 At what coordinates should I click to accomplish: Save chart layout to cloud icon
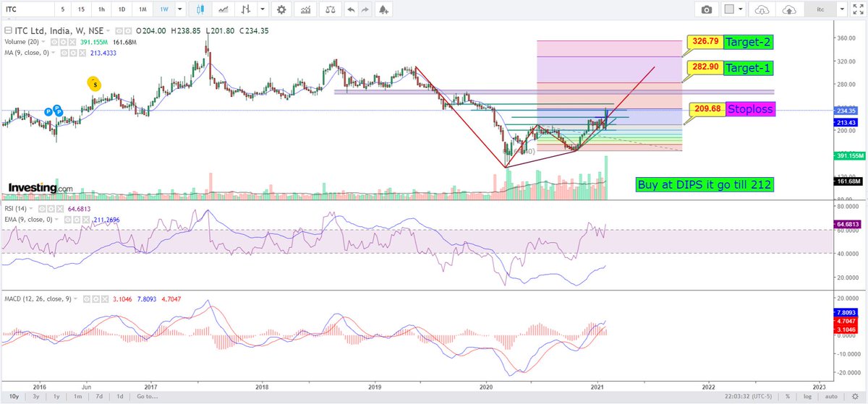pos(790,9)
